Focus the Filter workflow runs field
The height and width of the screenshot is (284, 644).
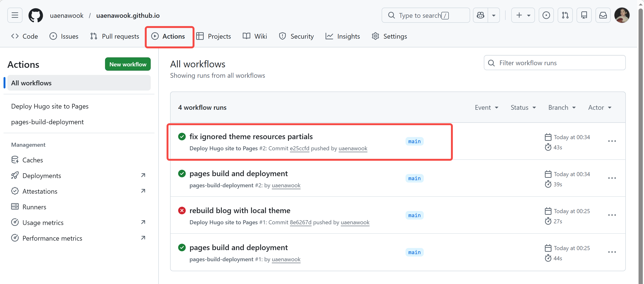coord(555,63)
